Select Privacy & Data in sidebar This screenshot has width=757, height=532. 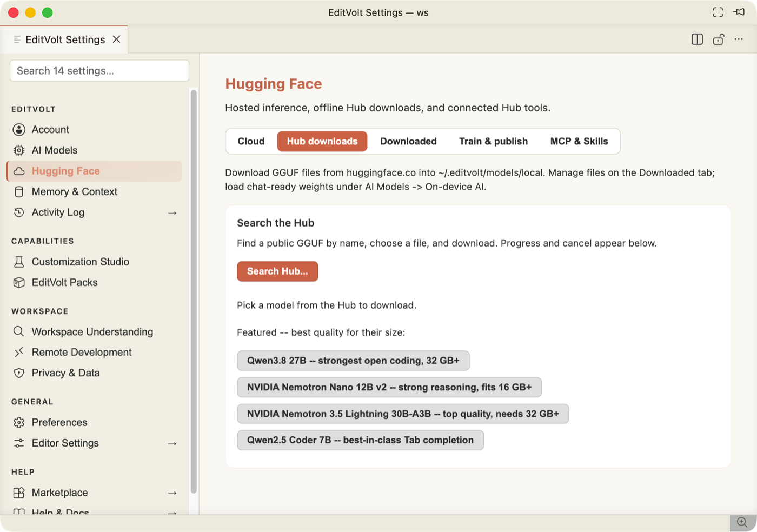(94, 373)
